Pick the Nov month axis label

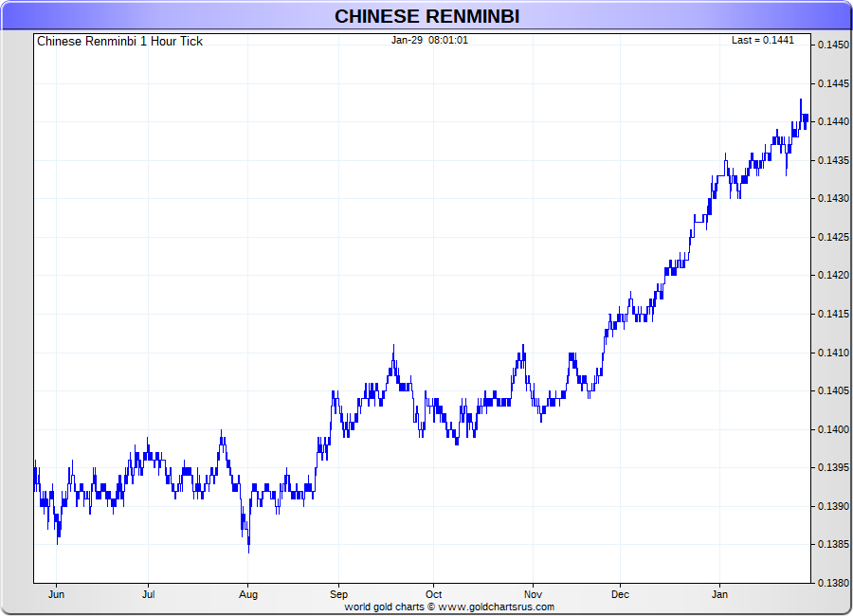pos(533,595)
